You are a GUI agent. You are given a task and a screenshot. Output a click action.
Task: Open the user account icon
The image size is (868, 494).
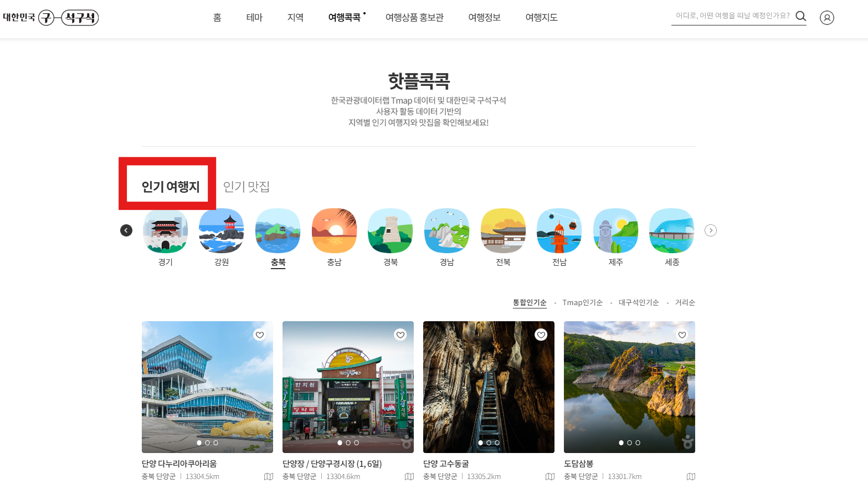(827, 17)
